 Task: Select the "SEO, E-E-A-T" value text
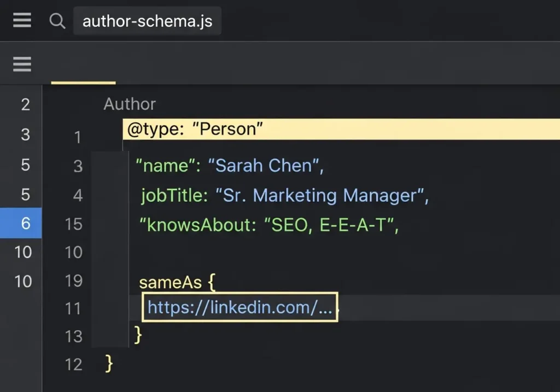point(332,224)
